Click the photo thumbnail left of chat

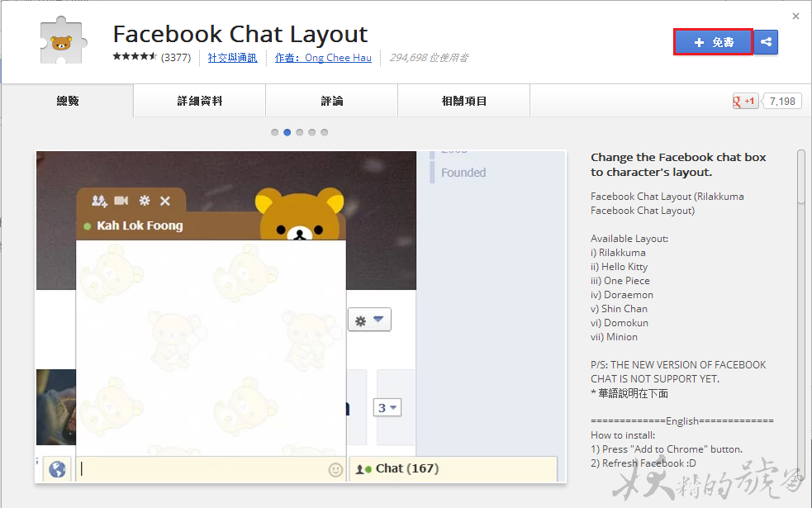(56, 407)
